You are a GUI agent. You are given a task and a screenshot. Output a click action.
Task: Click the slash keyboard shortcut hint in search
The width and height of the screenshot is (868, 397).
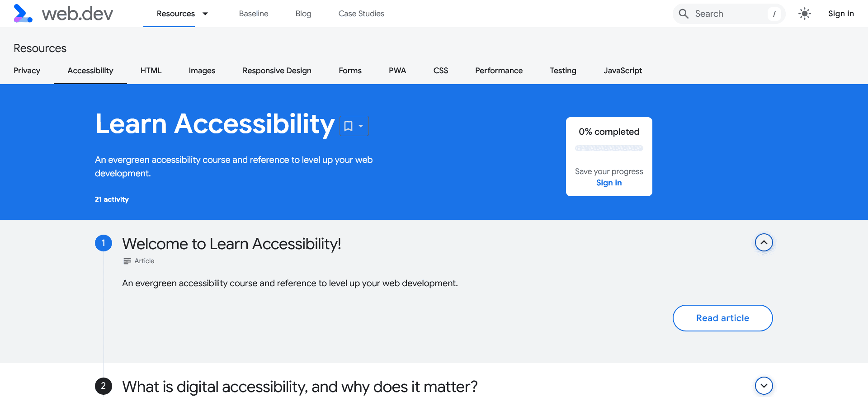pos(774,14)
